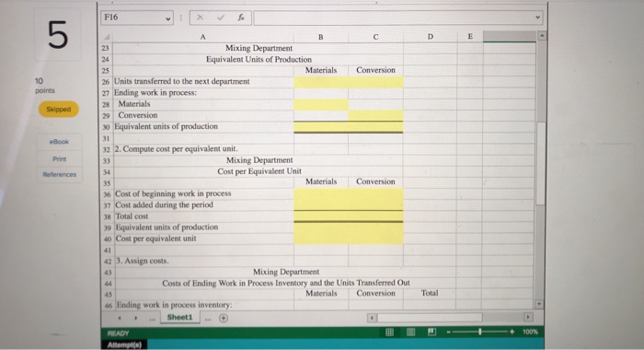The width and height of the screenshot is (644, 350).
Task: Select column C header
Action: (x=375, y=37)
